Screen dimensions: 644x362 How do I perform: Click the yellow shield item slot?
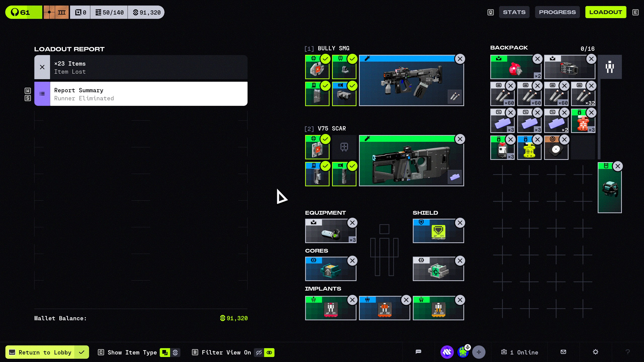[x=438, y=231]
